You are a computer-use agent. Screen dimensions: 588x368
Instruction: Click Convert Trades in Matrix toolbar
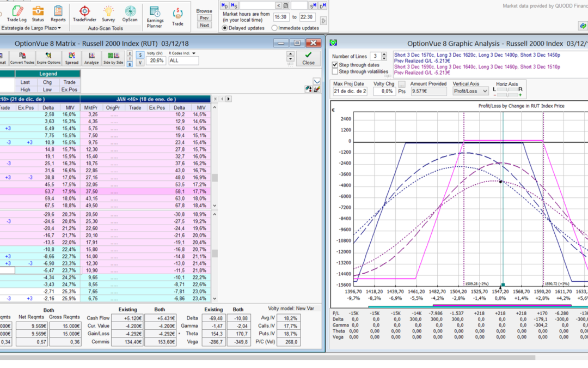(22, 58)
